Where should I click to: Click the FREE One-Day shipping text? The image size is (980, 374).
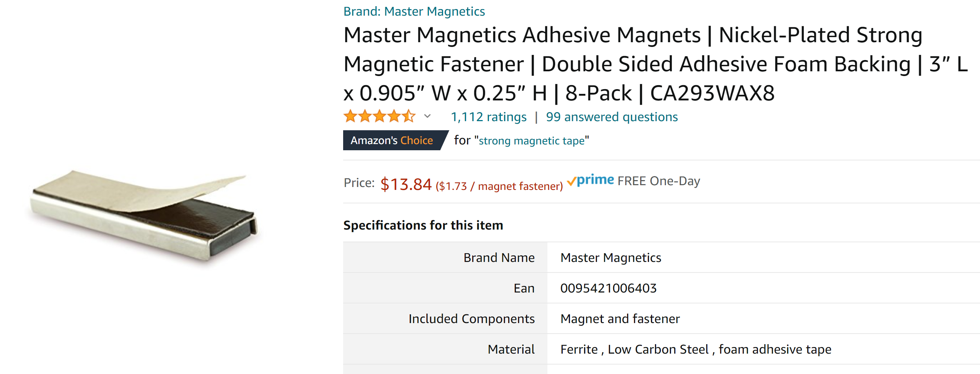coord(659,181)
